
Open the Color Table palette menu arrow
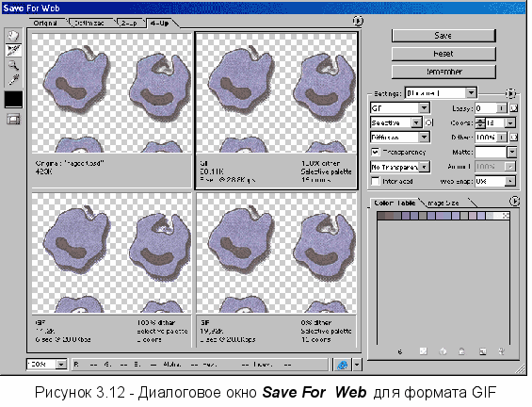pos(515,202)
